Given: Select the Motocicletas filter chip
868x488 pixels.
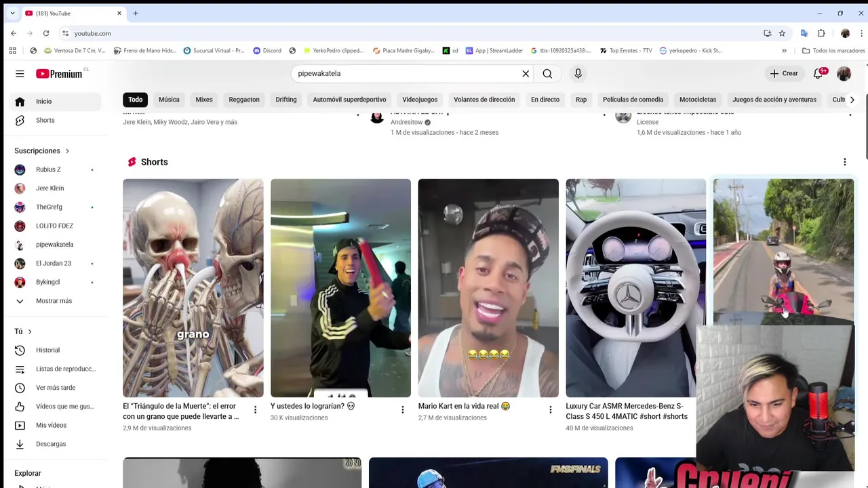Looking at the screenshot, I should pyautogui.click(x=698, y=100).
